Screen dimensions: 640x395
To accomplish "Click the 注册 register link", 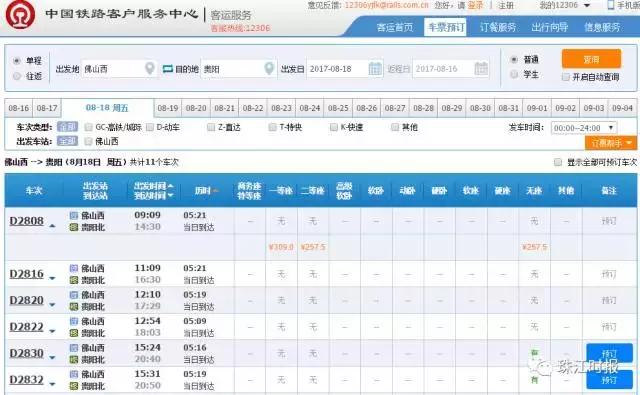I will tap(506, 5).
